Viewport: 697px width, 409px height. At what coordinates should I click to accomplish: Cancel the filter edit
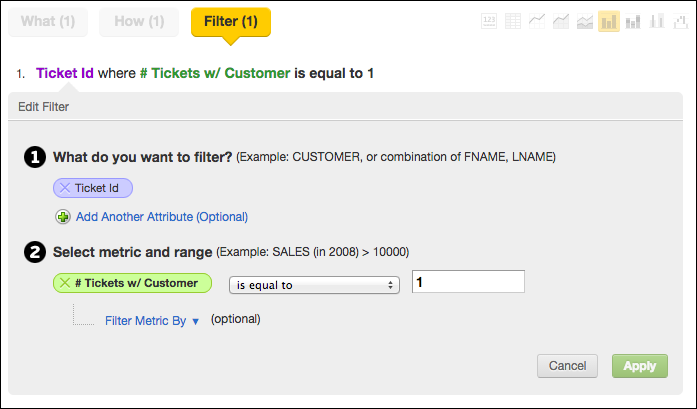(567, 366)
